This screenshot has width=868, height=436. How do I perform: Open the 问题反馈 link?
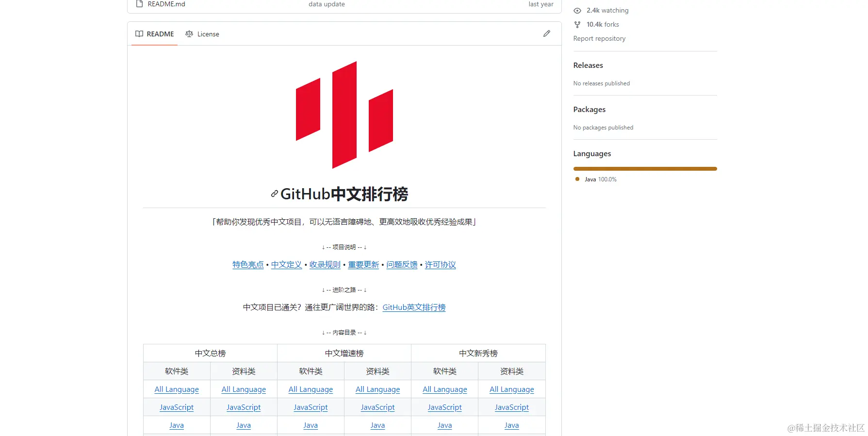(402, 265)
